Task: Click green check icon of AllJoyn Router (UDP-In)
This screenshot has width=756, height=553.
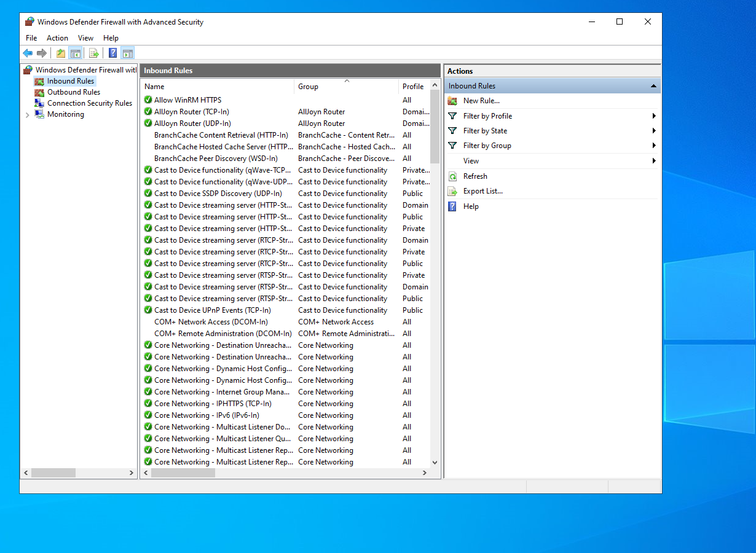Action: (x=148, y=124)
